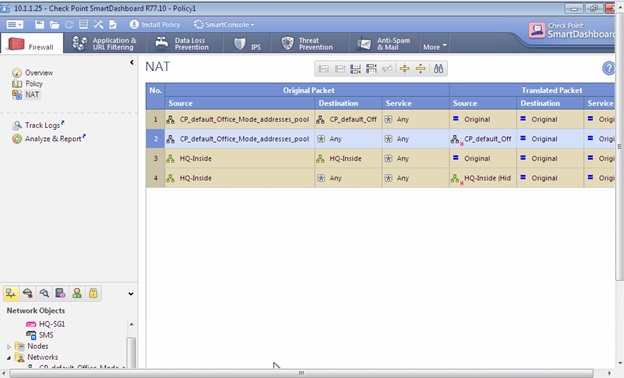Screen dimensions: 624x378
Task: Click the collapse sections yellow icon
Action: click(405, 69)
